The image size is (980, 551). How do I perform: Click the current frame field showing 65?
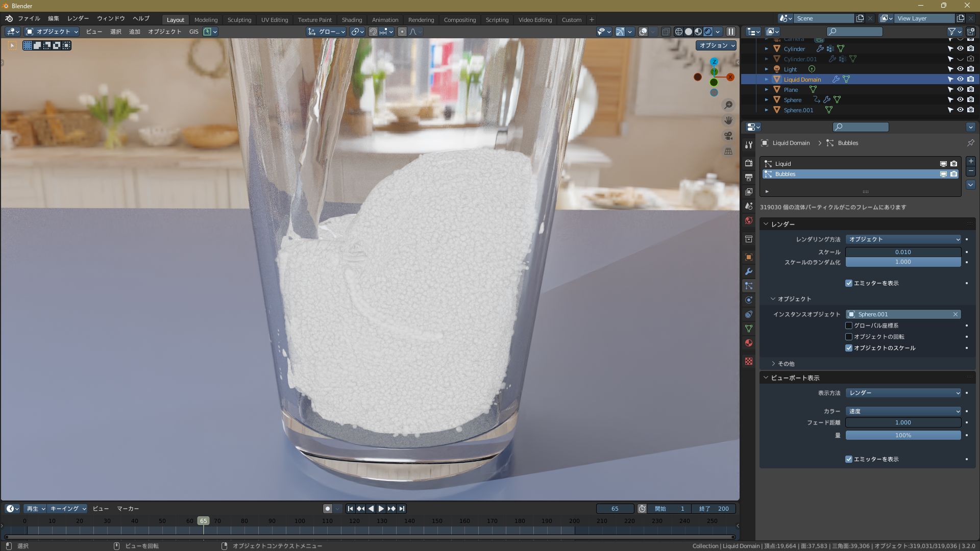(615, 509)
